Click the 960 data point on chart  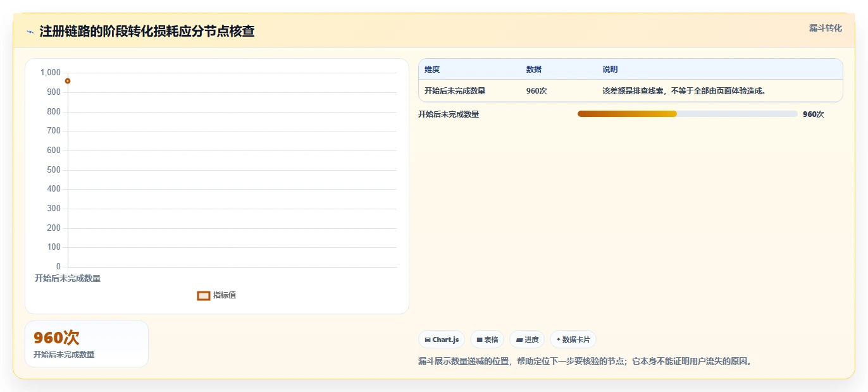click(68, 81)
